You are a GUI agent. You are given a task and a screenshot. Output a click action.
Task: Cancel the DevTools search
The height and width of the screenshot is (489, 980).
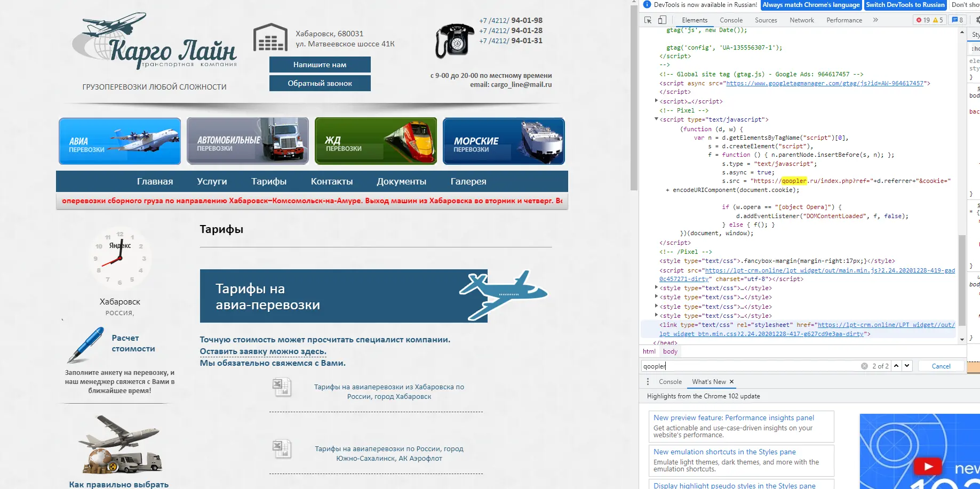point(941,366)
